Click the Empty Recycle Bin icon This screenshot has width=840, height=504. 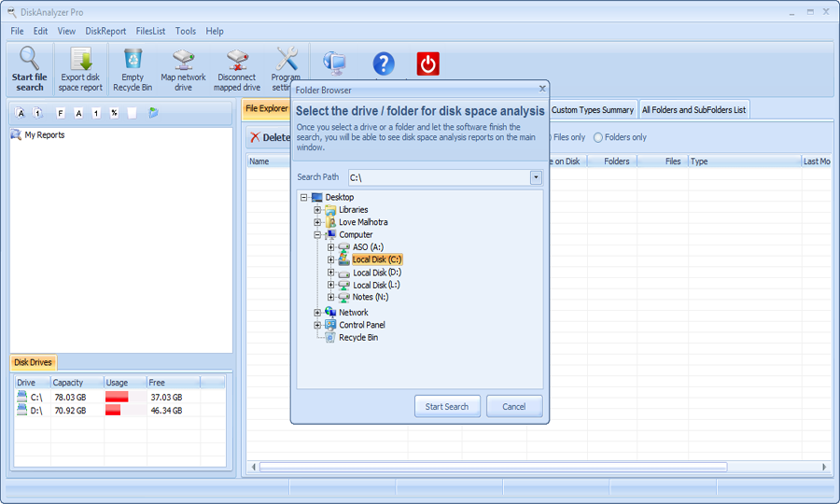click(133, 59)
